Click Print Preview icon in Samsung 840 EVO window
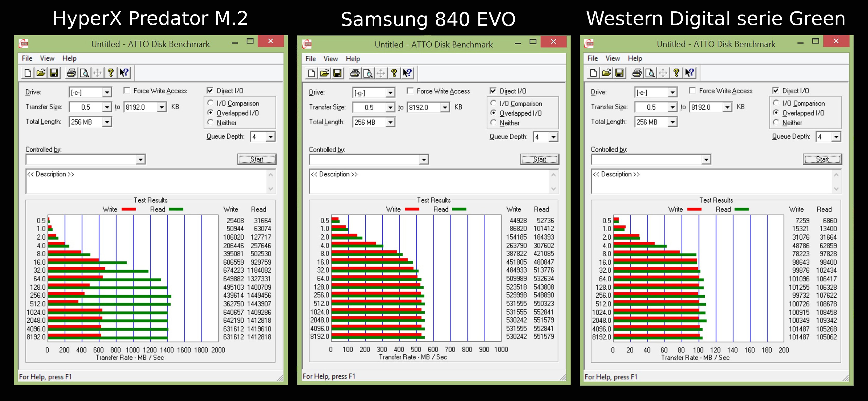 click(x=368, y=73)
